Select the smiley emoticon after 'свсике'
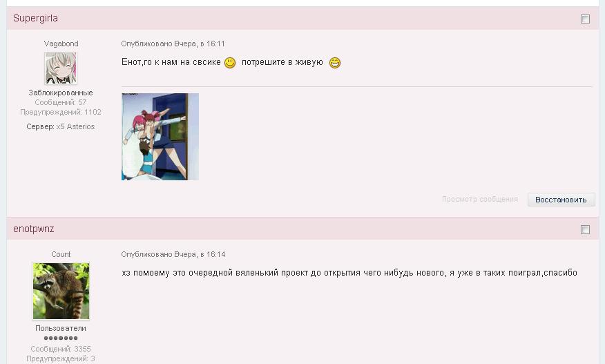The height and width of the screenshot is (364, 605). (230, 63)
